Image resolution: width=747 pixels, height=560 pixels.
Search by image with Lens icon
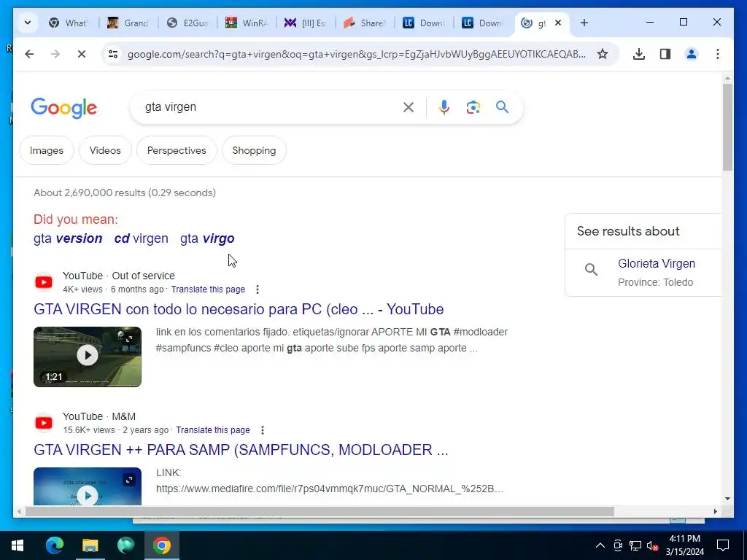pos(473,107)
